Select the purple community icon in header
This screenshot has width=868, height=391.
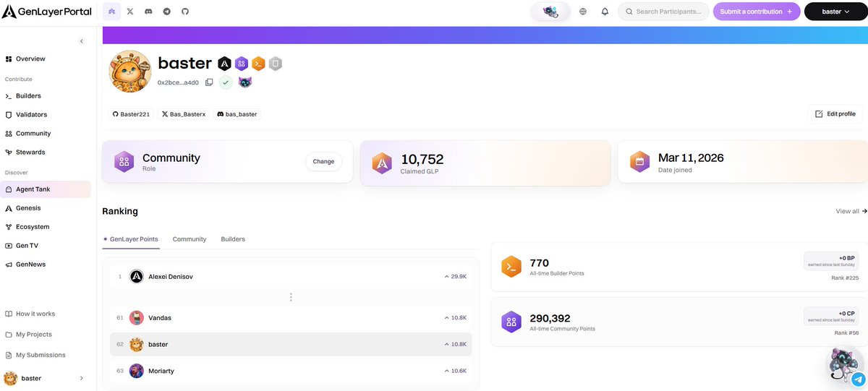(112, 12)
